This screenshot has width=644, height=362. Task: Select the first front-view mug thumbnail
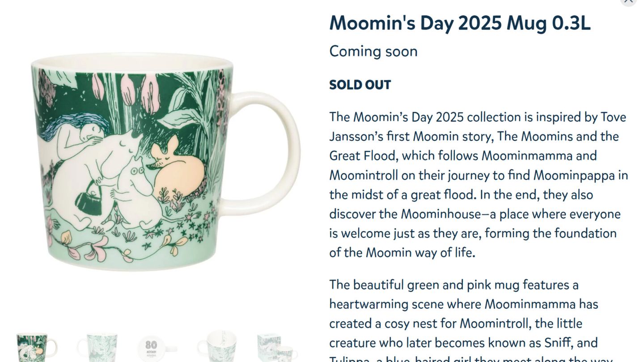(37, 347)
